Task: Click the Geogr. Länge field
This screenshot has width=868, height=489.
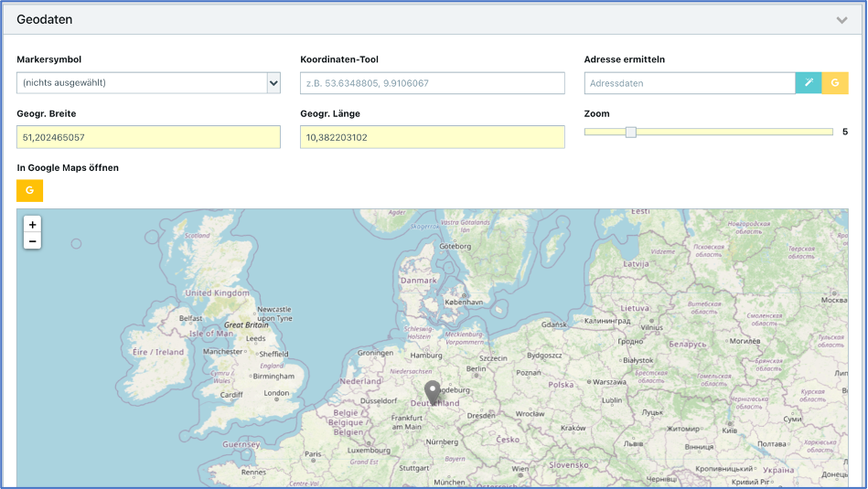Action: pos(433,137)
